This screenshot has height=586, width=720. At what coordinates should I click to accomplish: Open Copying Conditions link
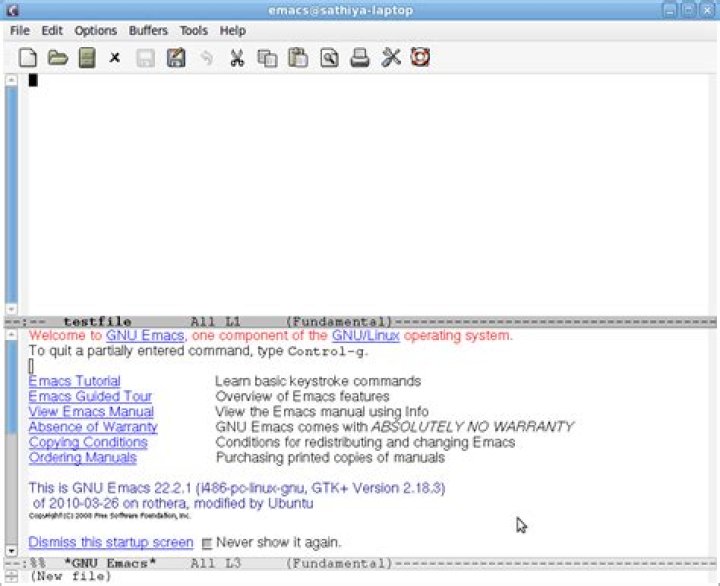[x=88, y=442]
